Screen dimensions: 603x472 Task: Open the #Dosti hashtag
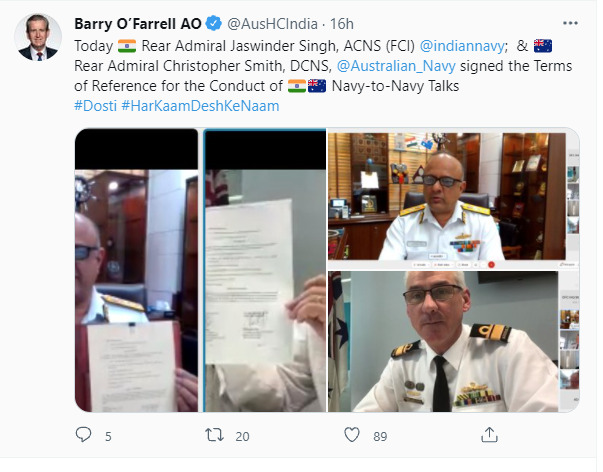pyautogui.click(x=95, y=106)
